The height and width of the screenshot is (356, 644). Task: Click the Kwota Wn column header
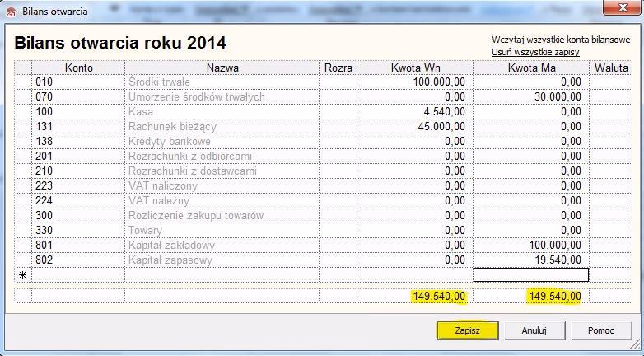click(415, 68)
